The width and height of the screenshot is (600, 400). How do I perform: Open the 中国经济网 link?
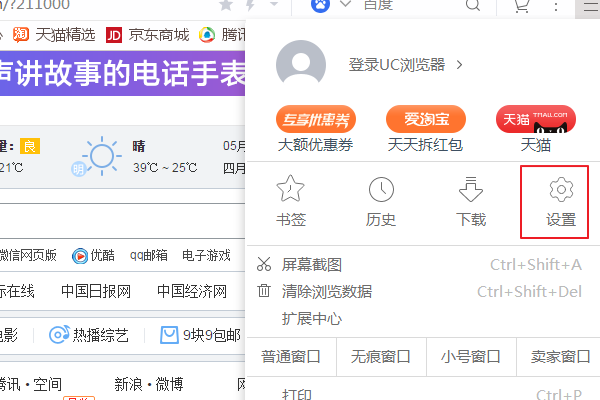pyautogui.click(x=192, y=291)
